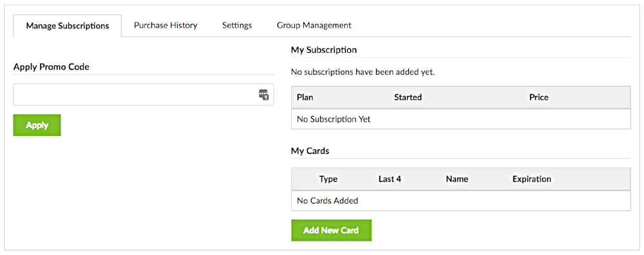This screenshot has width=644, height=255.
Task: Focus the promo code input field
Action: pos(144,95)
